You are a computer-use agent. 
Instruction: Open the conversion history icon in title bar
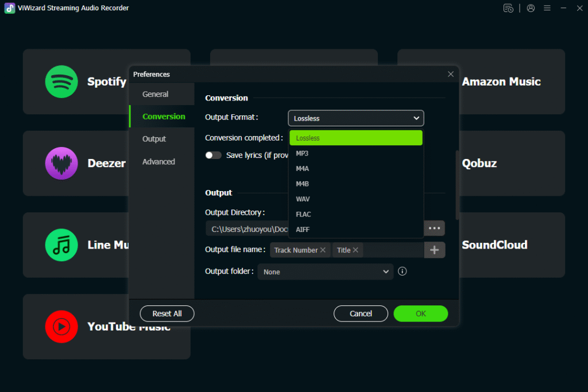pyautogui.click(x=508, y=8)
